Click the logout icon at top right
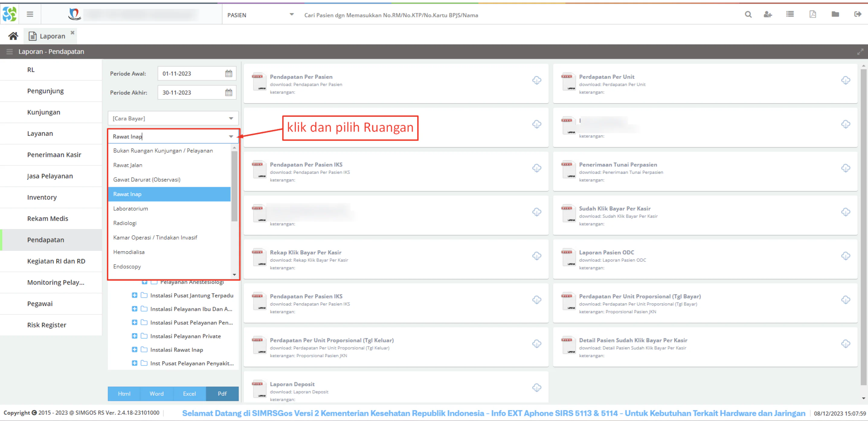This screenshot has height=421, width=868. 857,14
